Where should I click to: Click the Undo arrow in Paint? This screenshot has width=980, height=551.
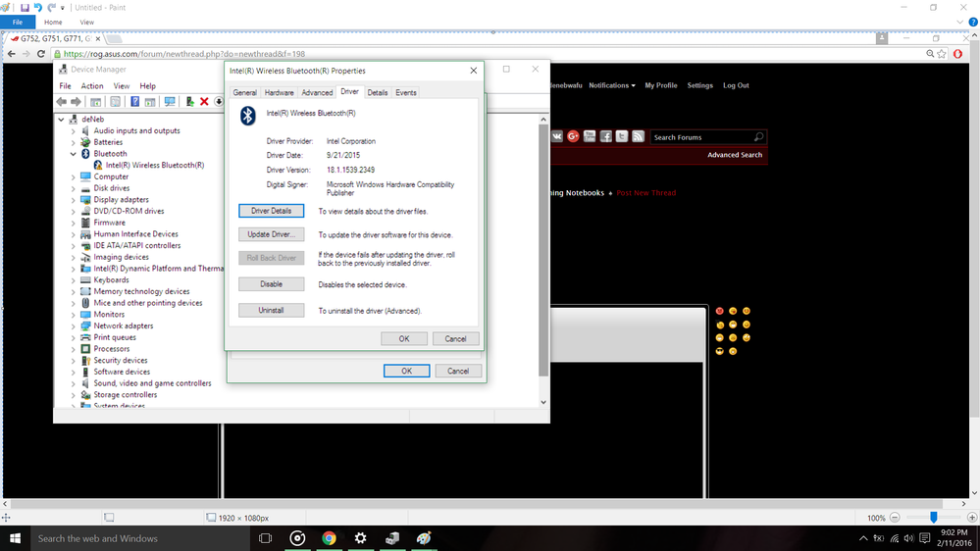[x=37, y=8]
